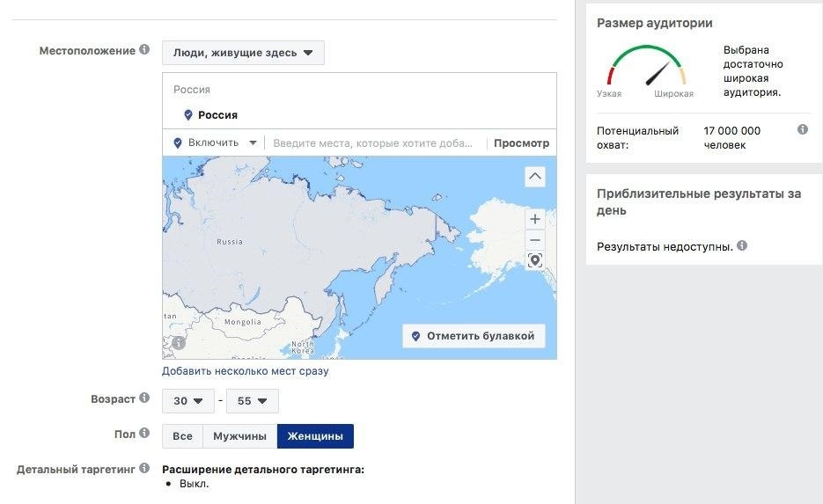This screenshot has height=504, width=823.
Task: Click info icon next to Пол
Action: pyautogui.click(x=144, y=434)
